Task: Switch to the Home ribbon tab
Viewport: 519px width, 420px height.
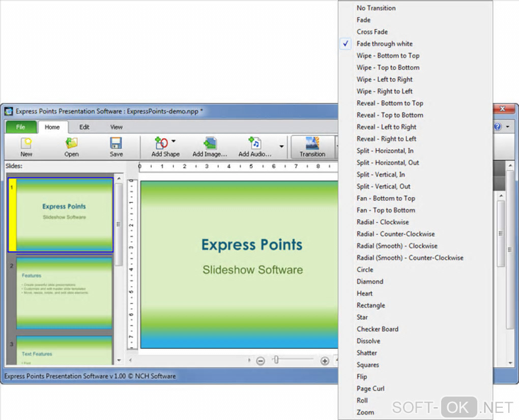Action: tap(52, 127)
